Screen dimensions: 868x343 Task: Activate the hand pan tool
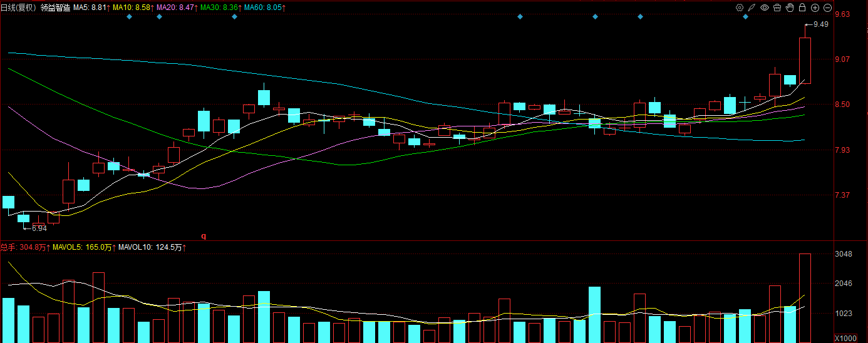(790, 8)
